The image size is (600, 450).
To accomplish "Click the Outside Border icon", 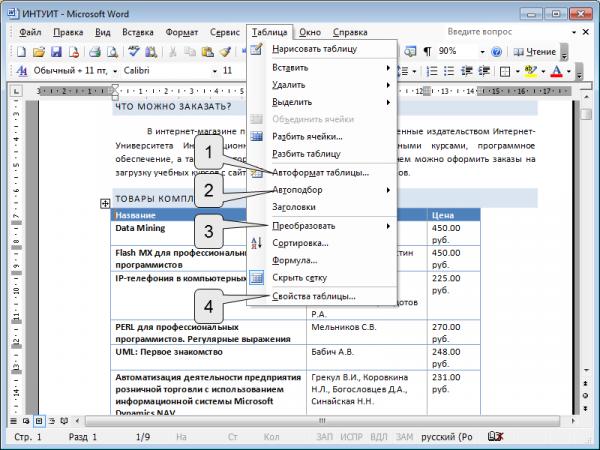I will click(x=505, y=72).
